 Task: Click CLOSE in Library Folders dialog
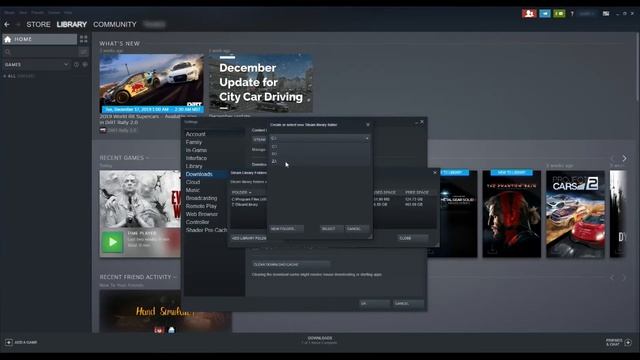click(x=413, y=238)
